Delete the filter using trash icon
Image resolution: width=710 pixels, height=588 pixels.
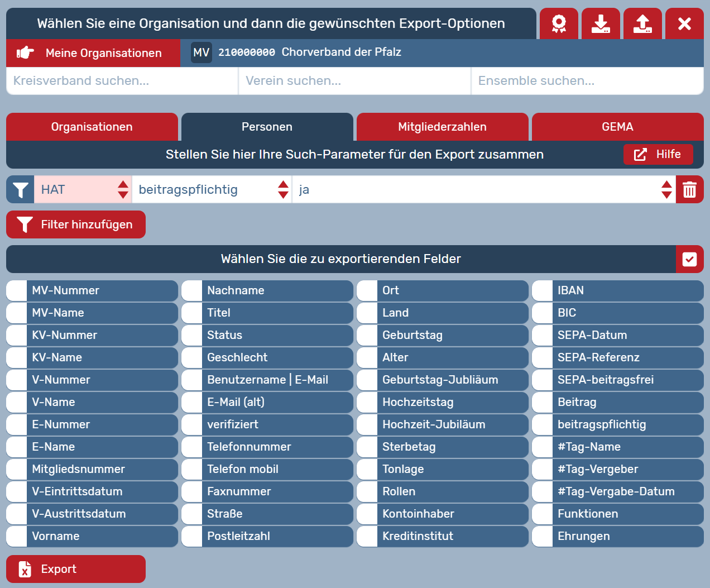pos(689,190)
